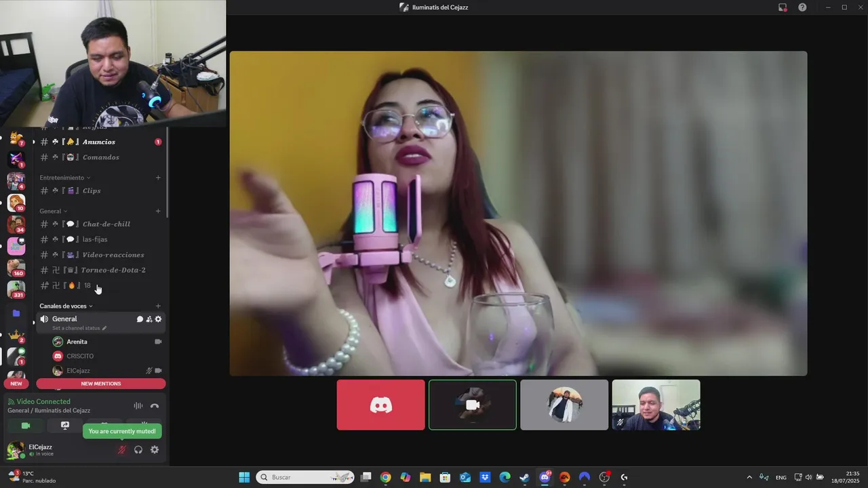Focus the gray avatar participant tile
This screenshot has width=868, height=488.
click(564, 405)
